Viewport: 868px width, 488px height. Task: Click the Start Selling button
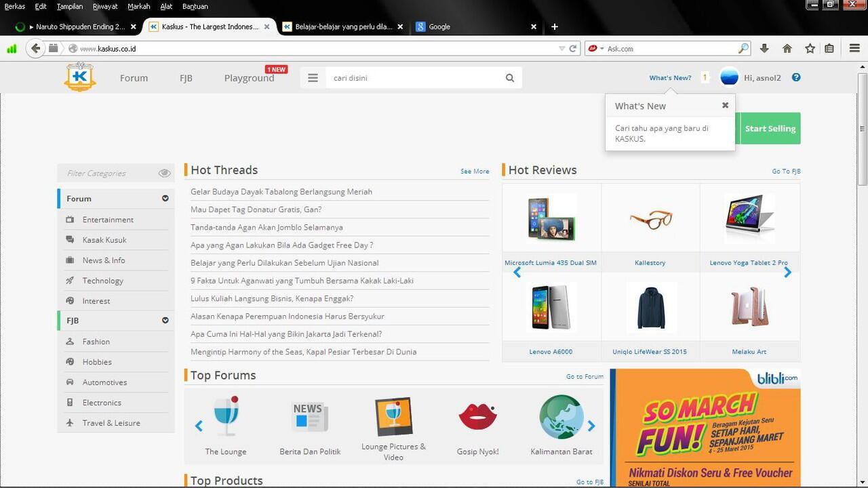(770, 128)
